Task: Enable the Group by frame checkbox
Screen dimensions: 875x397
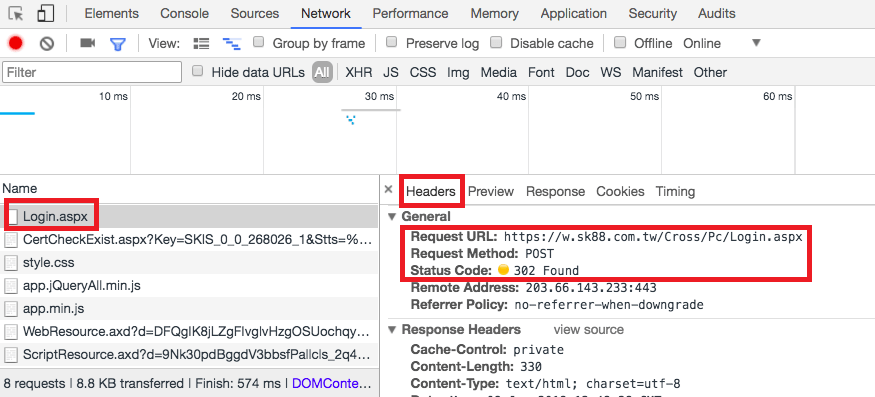Action: [x=258, y=42]
